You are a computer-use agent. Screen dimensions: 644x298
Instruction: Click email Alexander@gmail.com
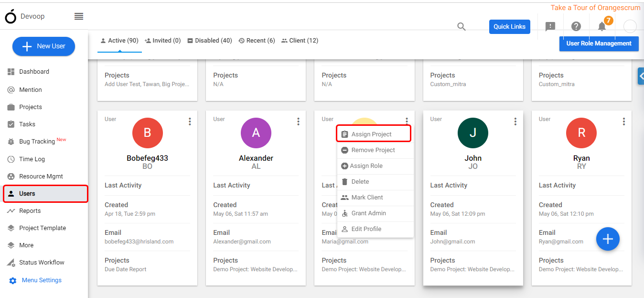[242, 242]
